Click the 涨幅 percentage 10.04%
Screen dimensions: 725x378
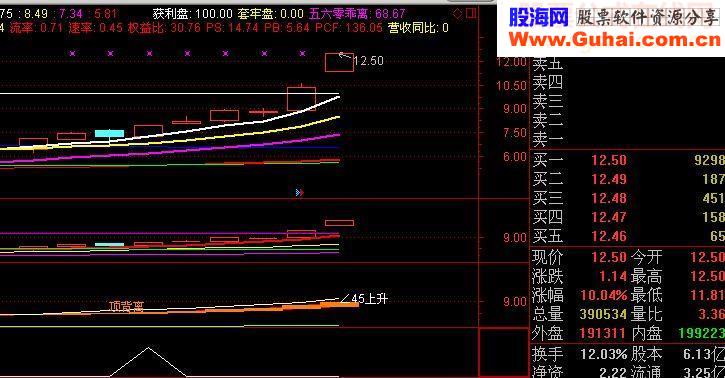[x=604, y=295]
